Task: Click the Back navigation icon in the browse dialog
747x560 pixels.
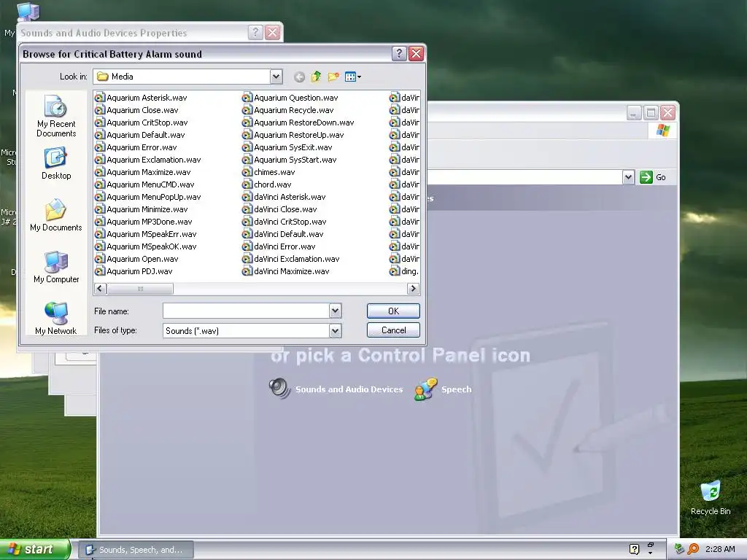Action: 299,77
